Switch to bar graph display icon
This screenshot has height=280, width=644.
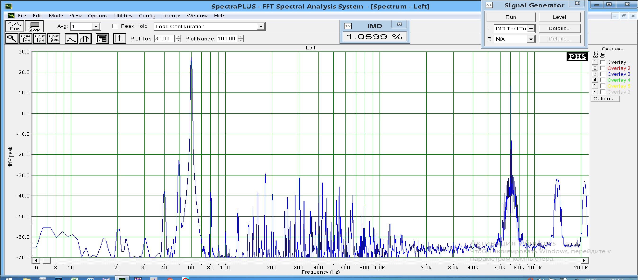[x=85, y=39]
